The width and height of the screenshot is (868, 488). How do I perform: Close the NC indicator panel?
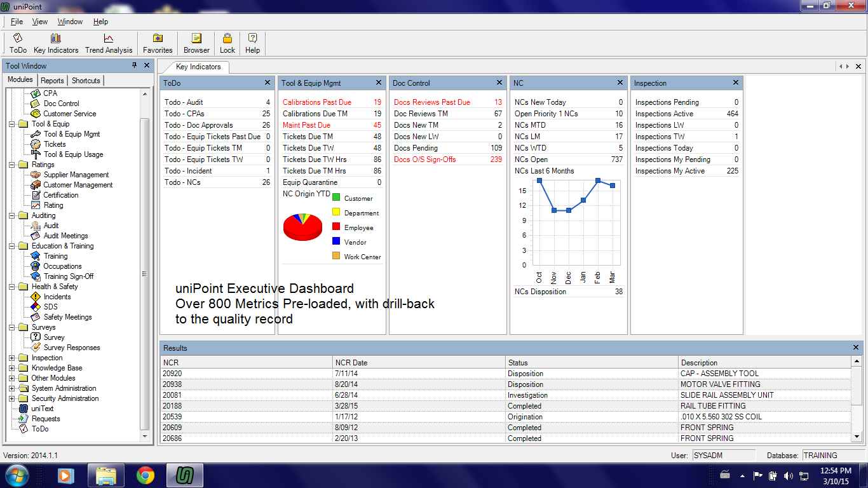coord(620,83)
